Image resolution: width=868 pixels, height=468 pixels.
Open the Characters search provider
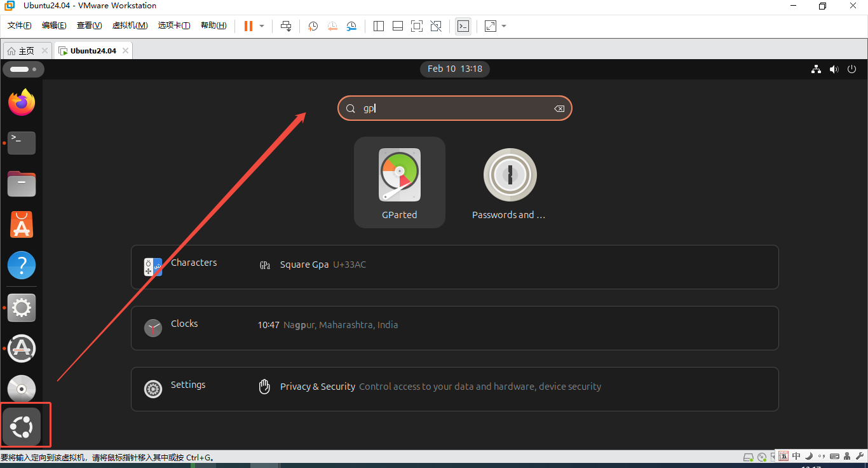pos(180,266)
